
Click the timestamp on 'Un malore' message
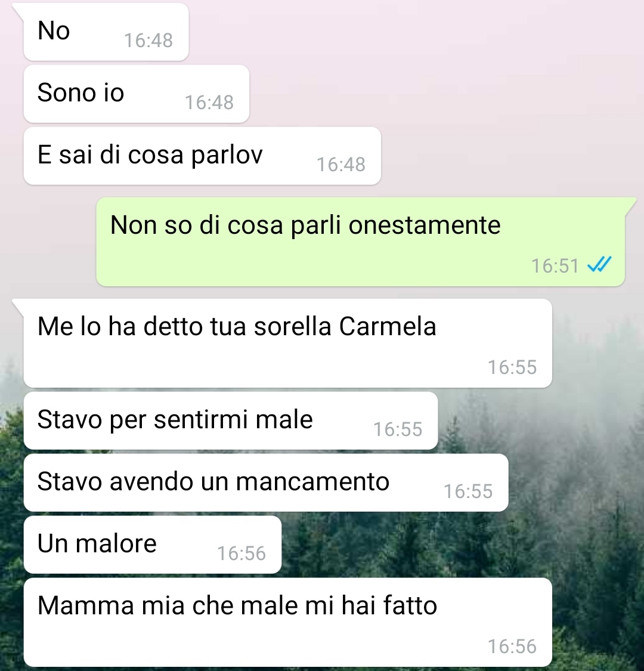[x=241, y=554]
